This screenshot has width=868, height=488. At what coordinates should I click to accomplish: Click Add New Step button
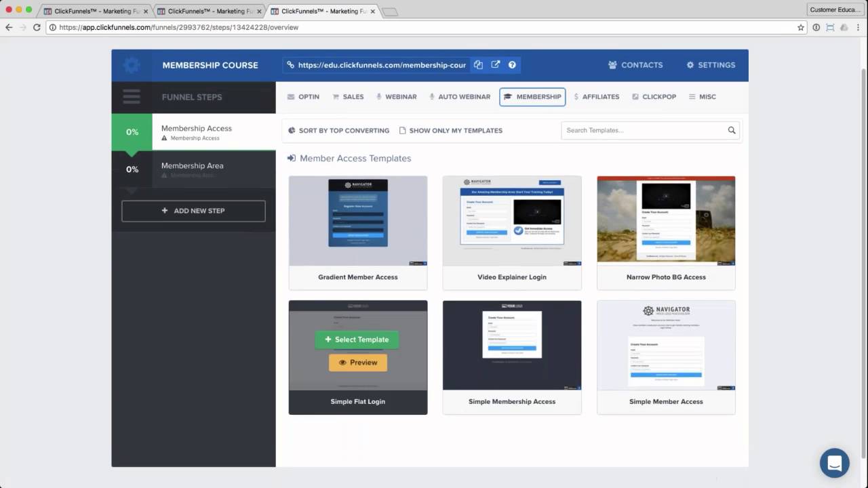[x=193, y=211]
